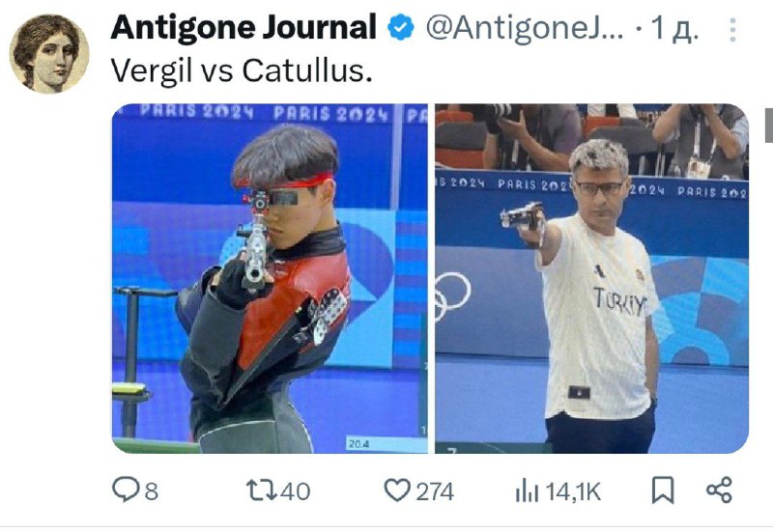The height and width of the screenshot is (532, 773).
Task: Bookmark the tweet
Action: pyautogui.click(x=663, y=490)
